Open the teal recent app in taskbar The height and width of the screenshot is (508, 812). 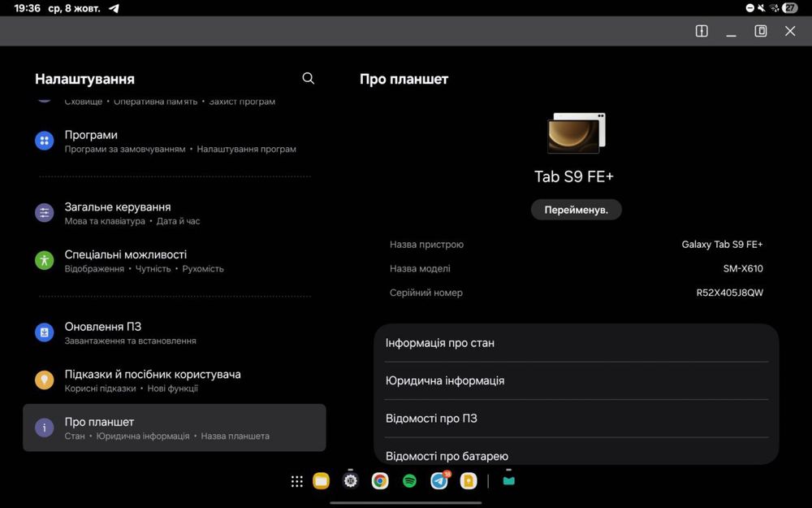click(x=508, y=480)
